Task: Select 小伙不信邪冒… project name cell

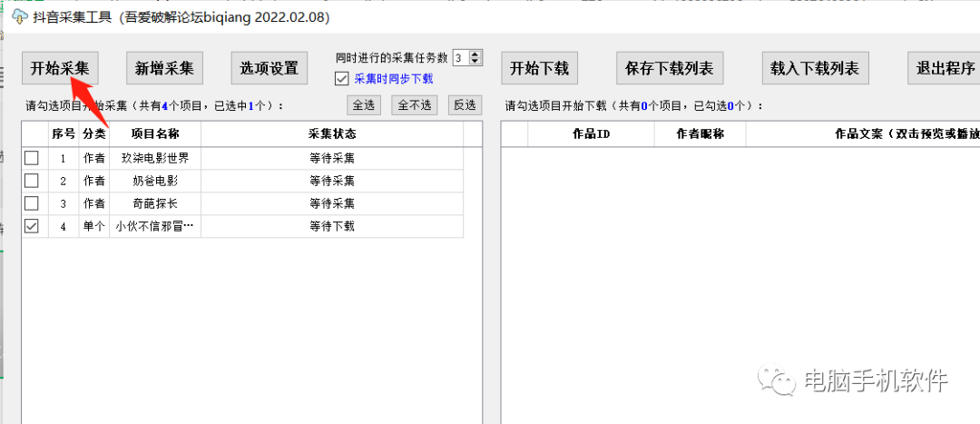Action: [x=155, y=226]
